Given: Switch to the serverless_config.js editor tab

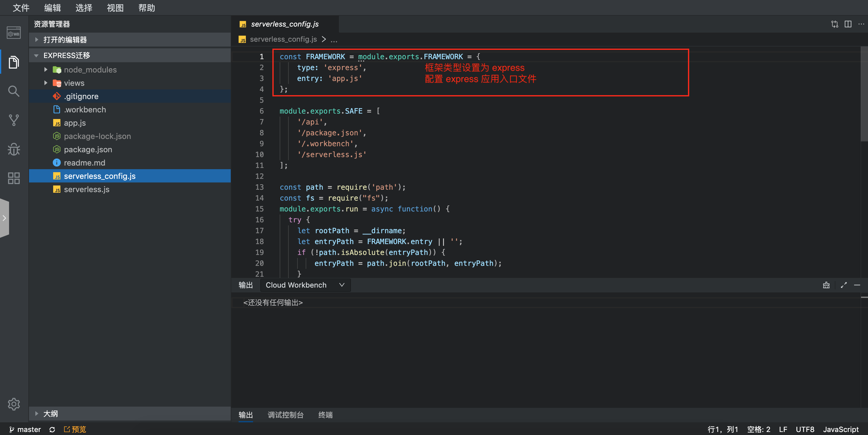Looking at the screenshot, I should (x=285, y=24).
